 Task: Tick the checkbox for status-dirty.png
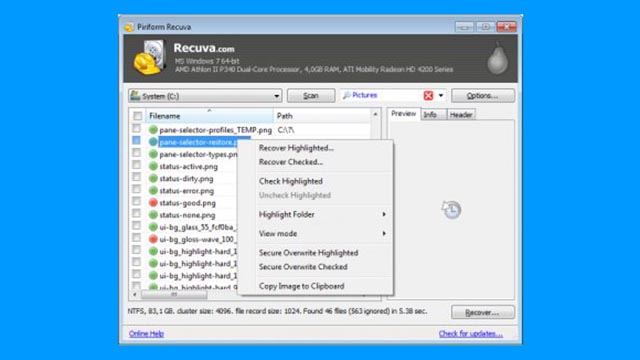tap(136, 178)
